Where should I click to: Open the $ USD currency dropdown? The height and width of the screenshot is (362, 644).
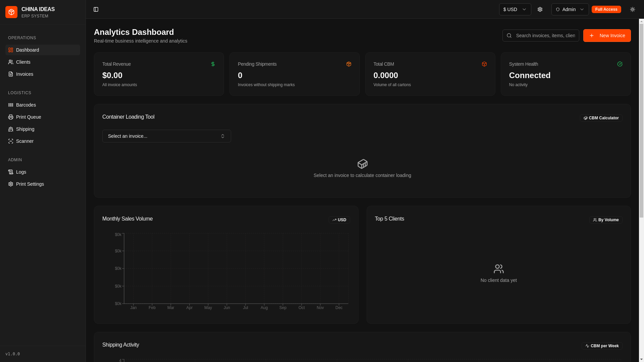tap(515, 9)
